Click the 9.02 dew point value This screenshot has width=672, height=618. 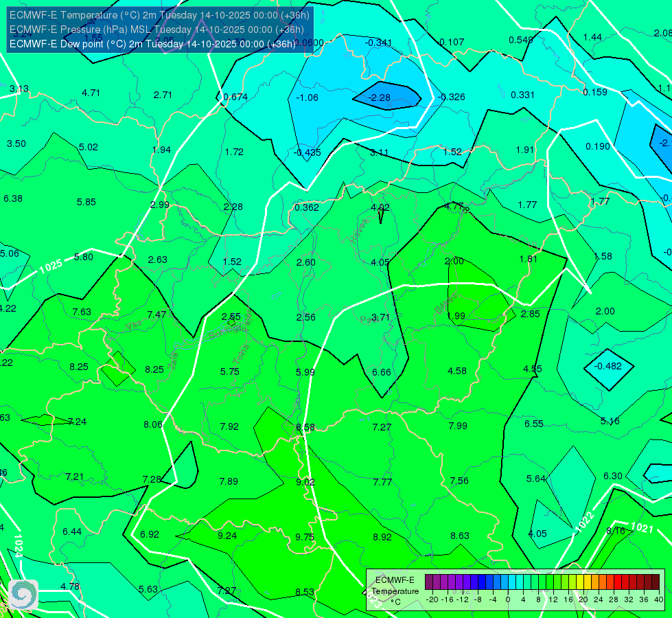coord(305,483)
